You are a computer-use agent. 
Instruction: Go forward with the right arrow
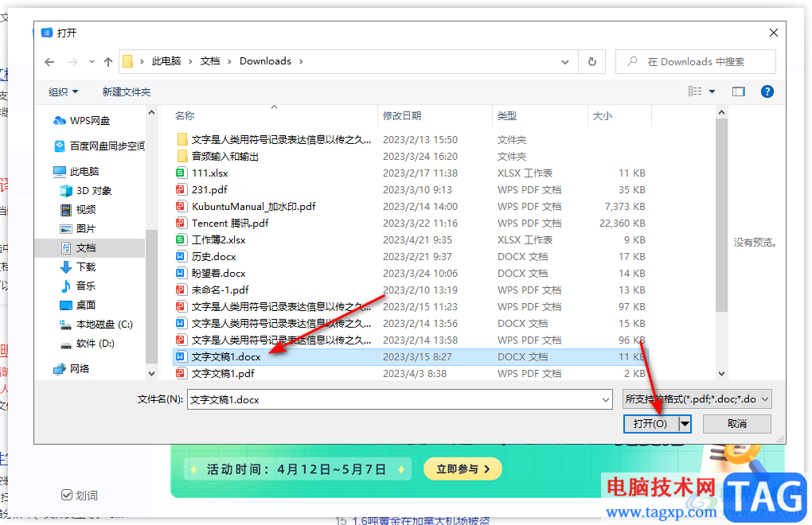(73, 62)
